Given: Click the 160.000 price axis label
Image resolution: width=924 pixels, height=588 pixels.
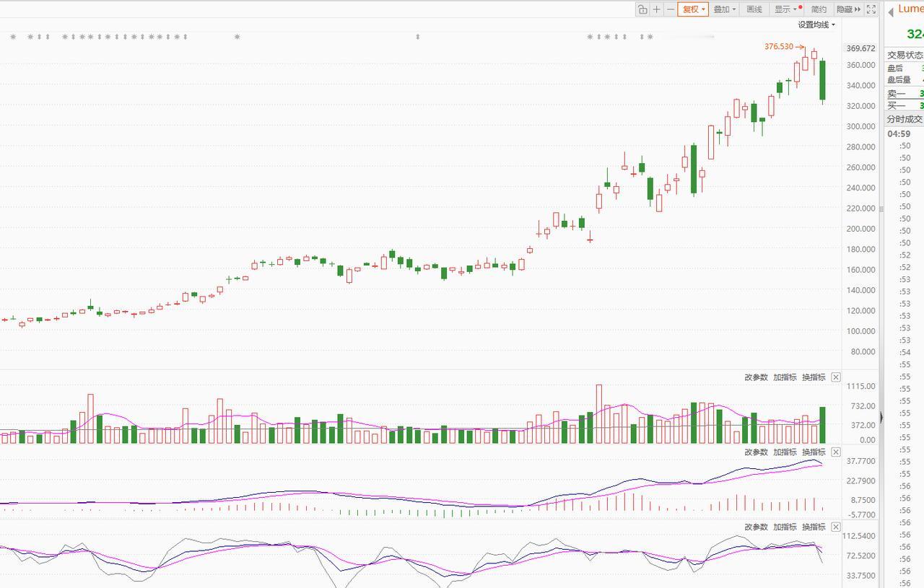Looking at the screenshot, I should 861,270.
